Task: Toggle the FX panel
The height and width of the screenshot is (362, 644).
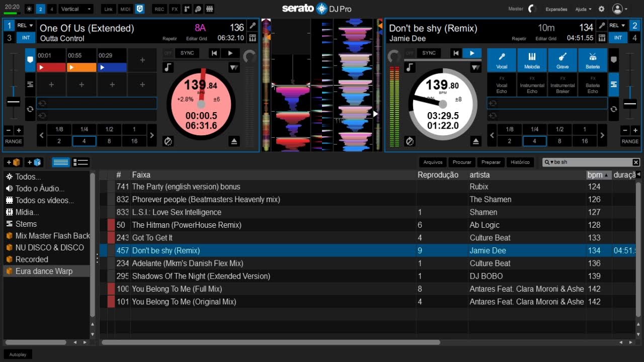Action: pyautogui.click(x=174, y=9)
